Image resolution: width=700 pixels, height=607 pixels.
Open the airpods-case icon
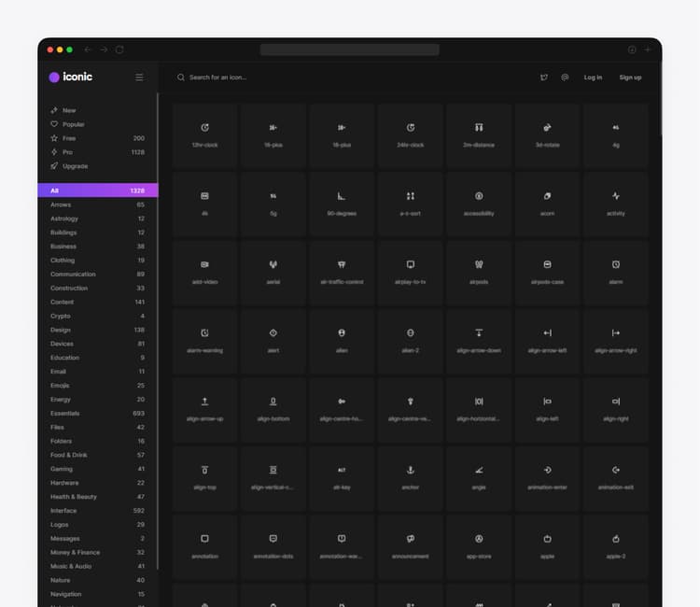point(547,273)
